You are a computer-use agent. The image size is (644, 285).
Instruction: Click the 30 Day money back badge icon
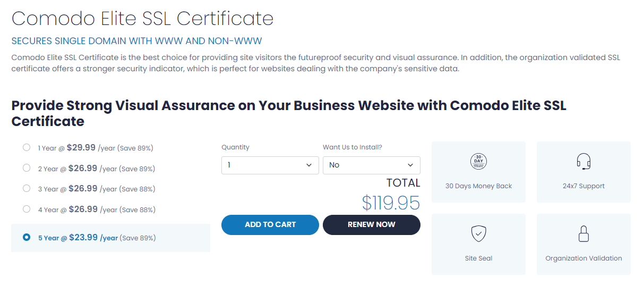click(478, 161)
